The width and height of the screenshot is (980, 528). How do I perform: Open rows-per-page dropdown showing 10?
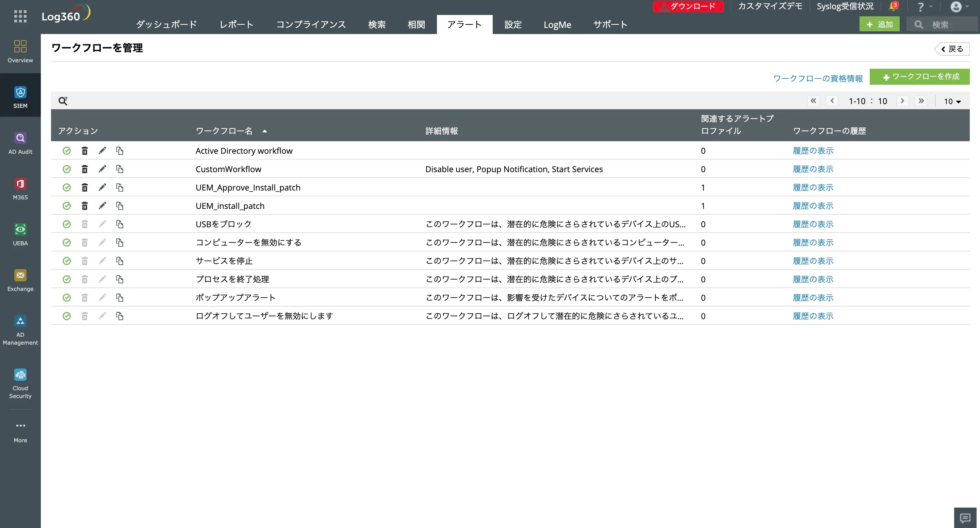coord(952,101)
